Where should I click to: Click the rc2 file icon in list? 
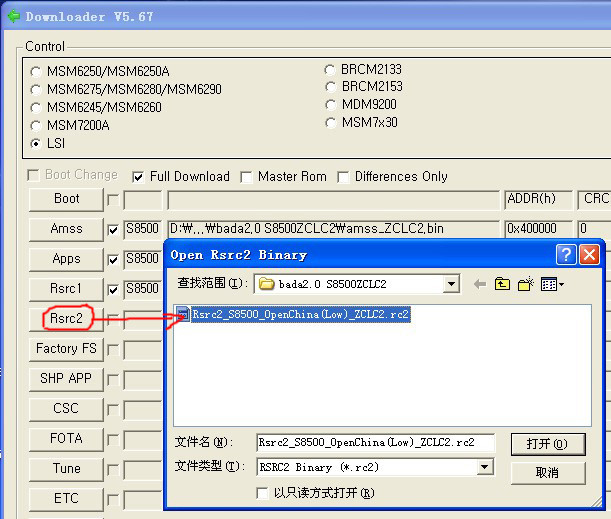[x=182, y=314]
